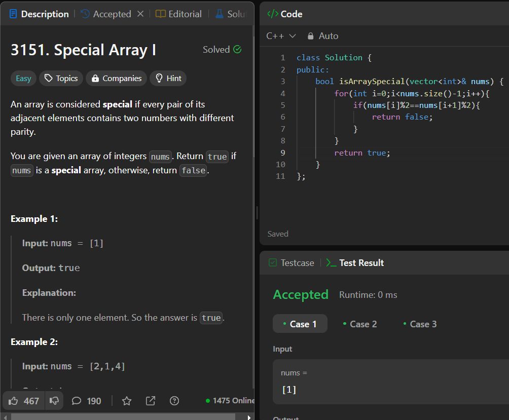Select Case 2 result
Image resolution: width=509 pixels, height=420 pixels.
pyautogui.click(x=360, y=324)
